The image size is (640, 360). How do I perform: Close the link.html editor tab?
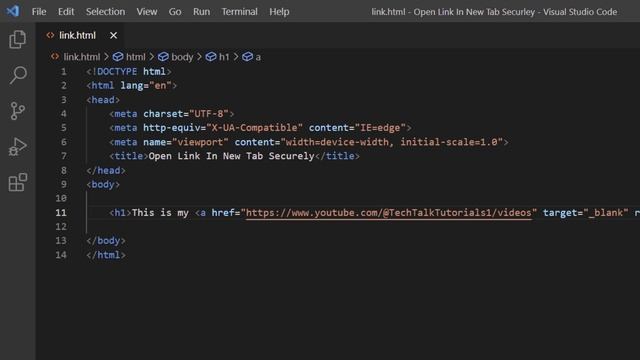pos(113,36)
